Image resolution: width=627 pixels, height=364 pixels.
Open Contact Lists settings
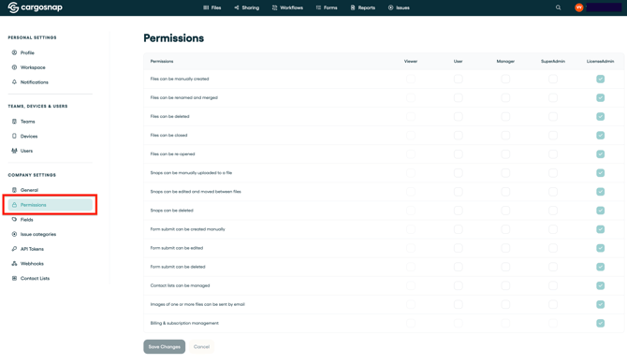click(35, 279)
